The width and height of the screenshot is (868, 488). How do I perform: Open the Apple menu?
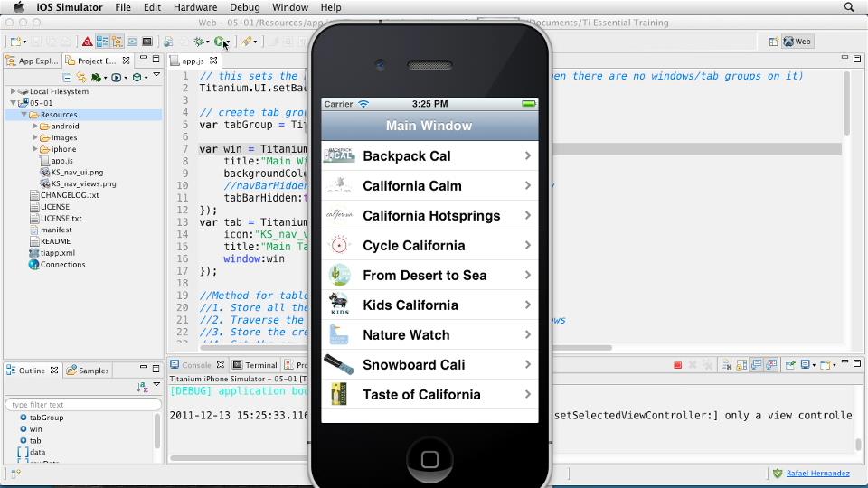coord(18,7)
